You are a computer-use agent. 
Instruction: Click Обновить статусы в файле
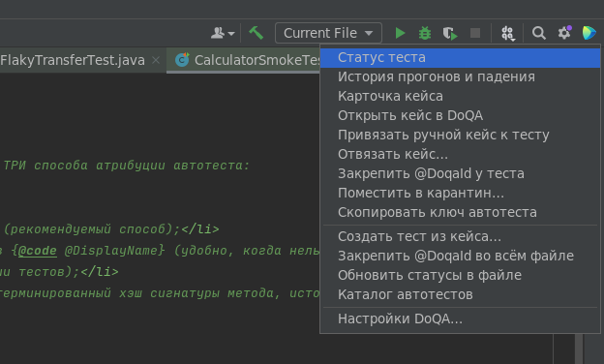click(460, 275)
